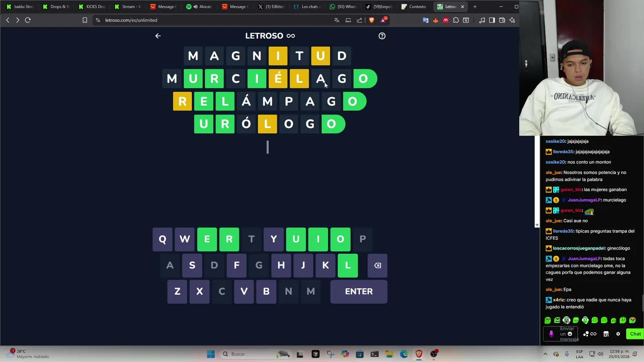Viewport: 644px width, 362px height.
Task: Click username x4rlz in chat
Action: click(558, 300)
